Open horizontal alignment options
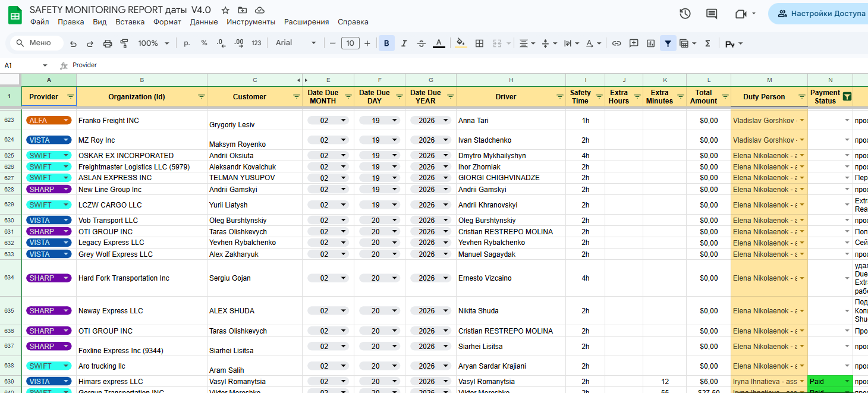 (527, 43)
